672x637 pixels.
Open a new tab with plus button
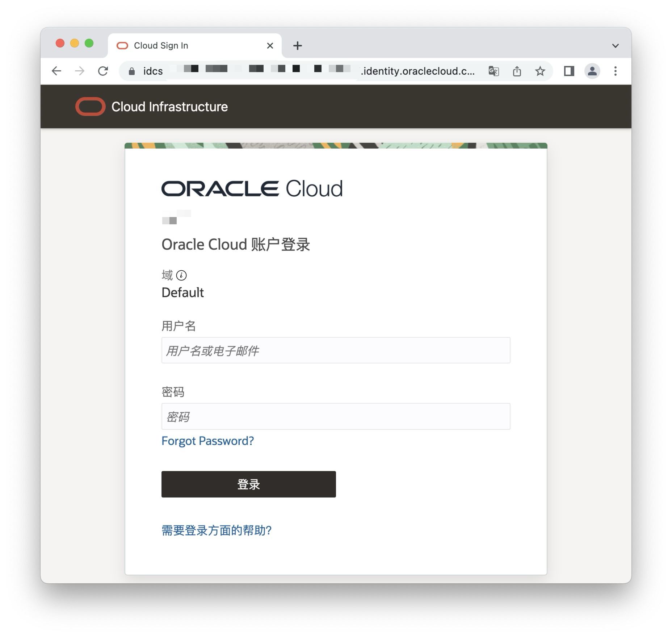[x=298, y=46]
